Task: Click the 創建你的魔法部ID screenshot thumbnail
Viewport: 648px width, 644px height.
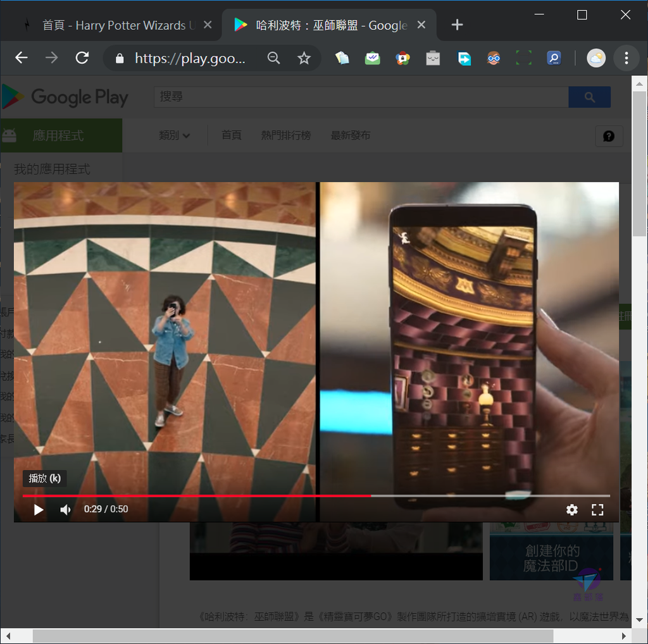Action: 551,552
